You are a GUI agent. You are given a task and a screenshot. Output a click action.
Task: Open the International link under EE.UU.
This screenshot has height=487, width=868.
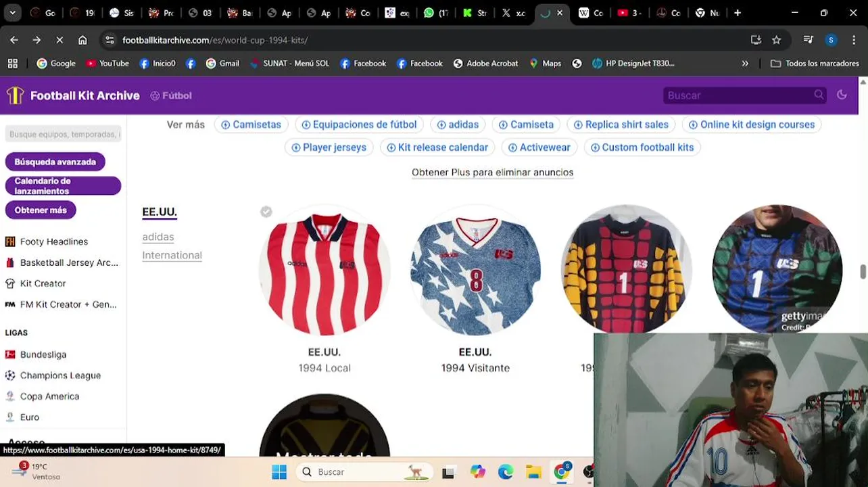click(x=172, y=255)
